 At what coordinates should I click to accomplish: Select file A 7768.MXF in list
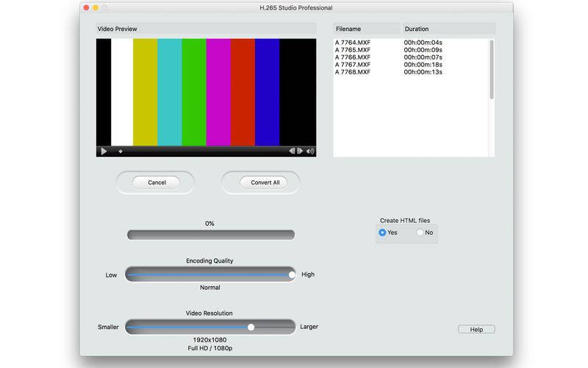tap(353, 72)
